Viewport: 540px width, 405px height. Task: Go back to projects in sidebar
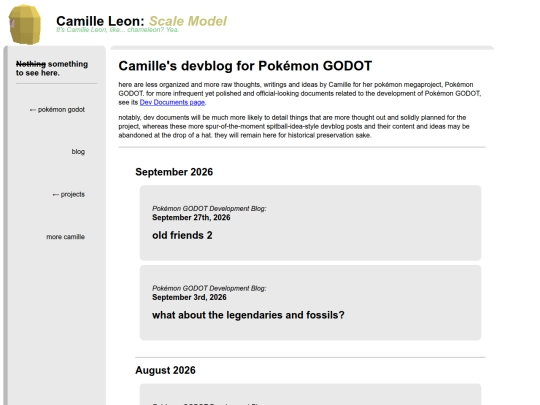pyautogui.click(x=69, y=194)
